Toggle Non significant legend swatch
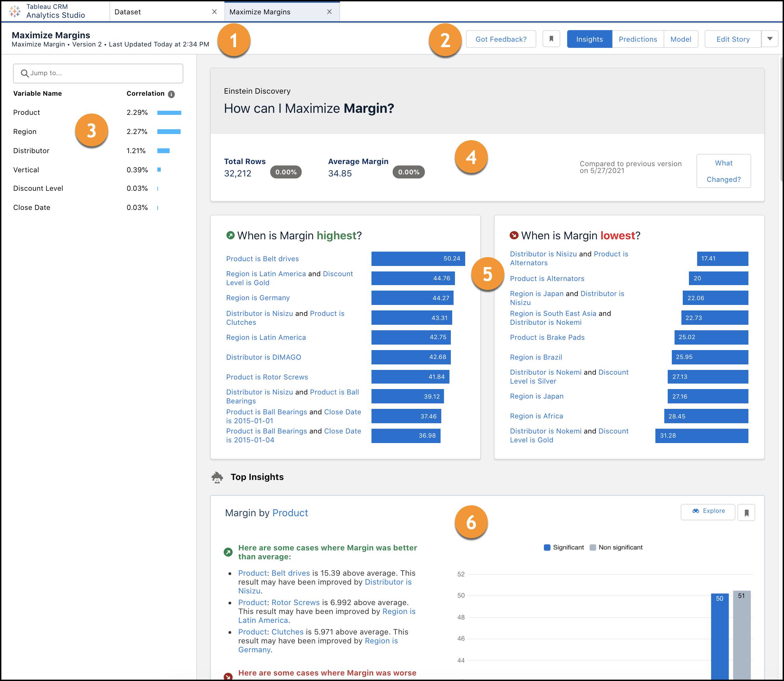The width and height of the screenshot is (784, 681). click(592, 548)
